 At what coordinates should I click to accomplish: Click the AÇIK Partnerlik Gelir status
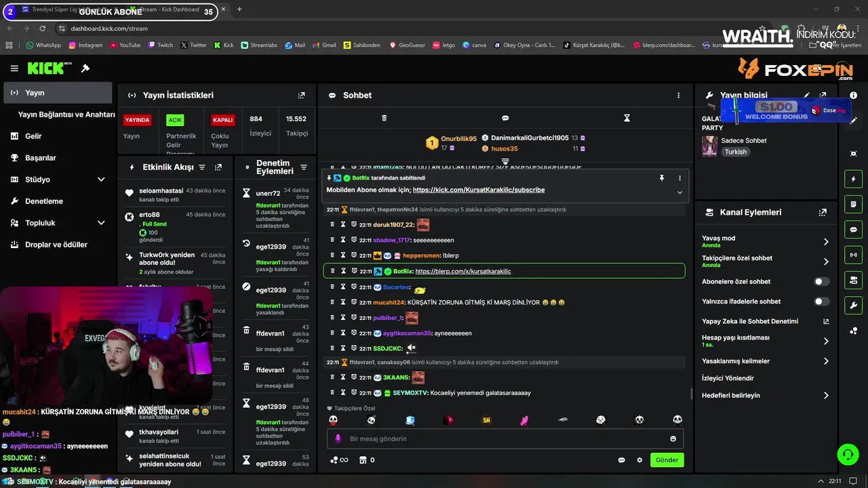point(175,120)
